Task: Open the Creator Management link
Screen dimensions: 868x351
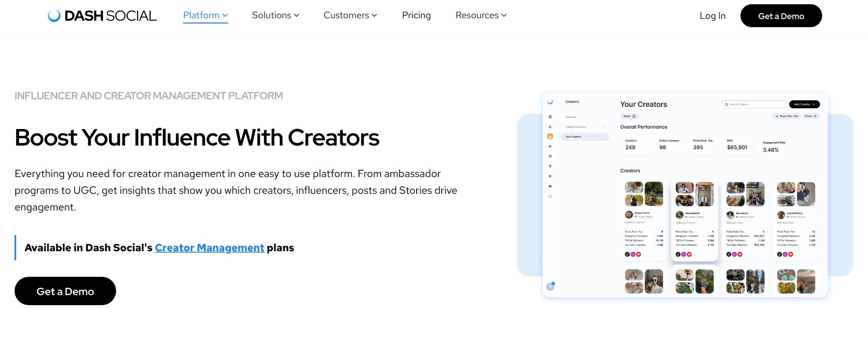Action: [209, 247]
